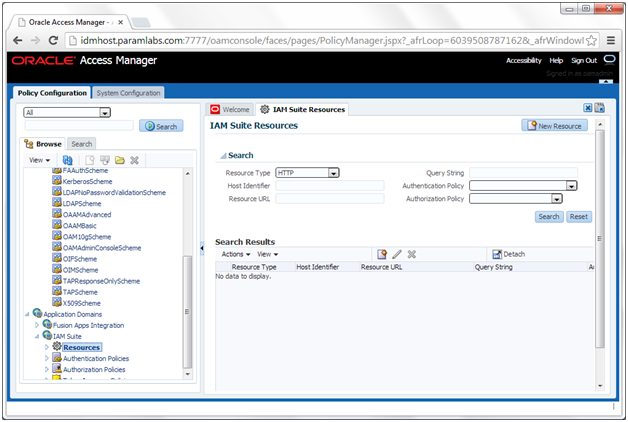Viewport: 628px width, 422px height.
Task: Click the Query String input field
Action: [523, 173]
